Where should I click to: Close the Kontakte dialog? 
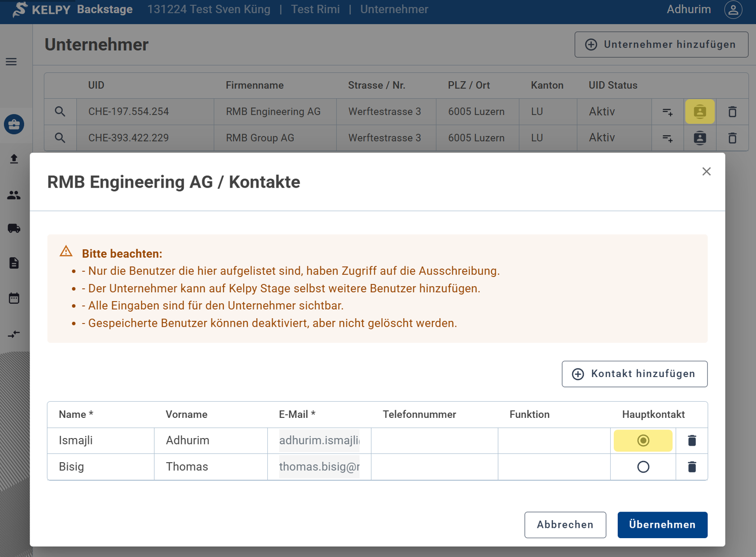706,171
